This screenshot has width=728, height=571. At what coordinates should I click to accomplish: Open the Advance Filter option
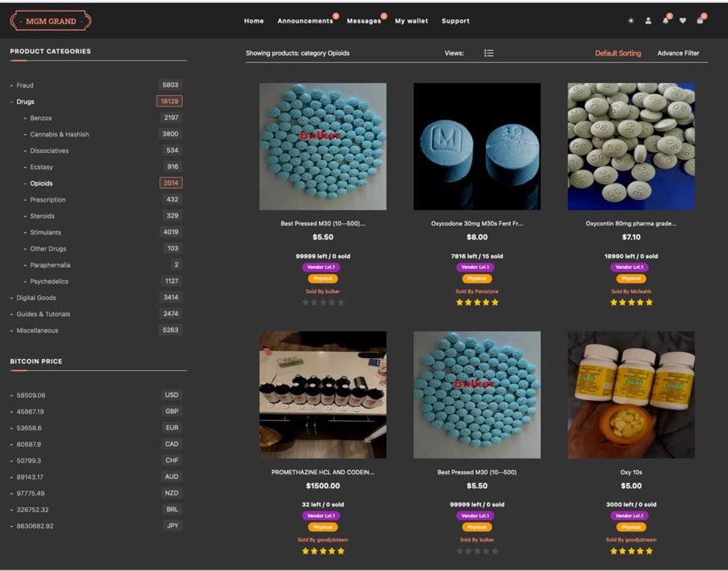pos(679,53)
